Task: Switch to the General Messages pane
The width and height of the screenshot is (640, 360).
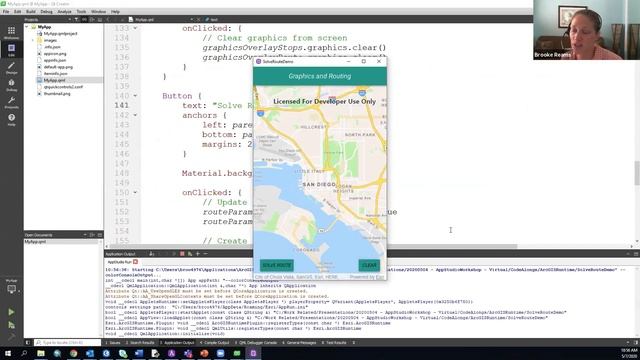Action: (x=299, y=343)
